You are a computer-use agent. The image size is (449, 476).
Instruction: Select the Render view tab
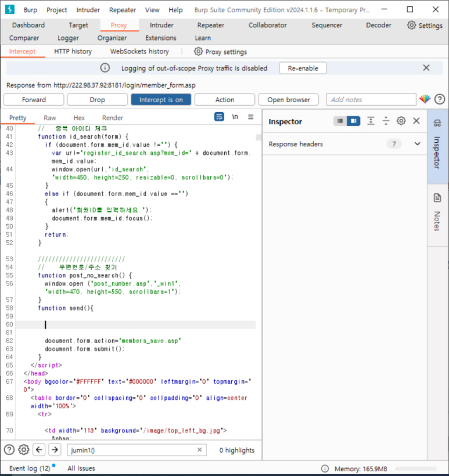pyautogui.click(x=113, y=118)
